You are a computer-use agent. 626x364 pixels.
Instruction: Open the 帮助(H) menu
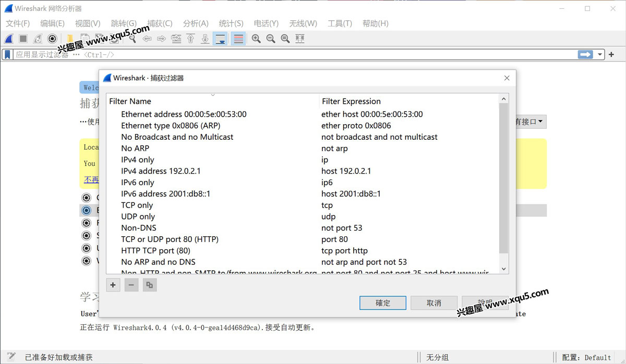[376, 23]
